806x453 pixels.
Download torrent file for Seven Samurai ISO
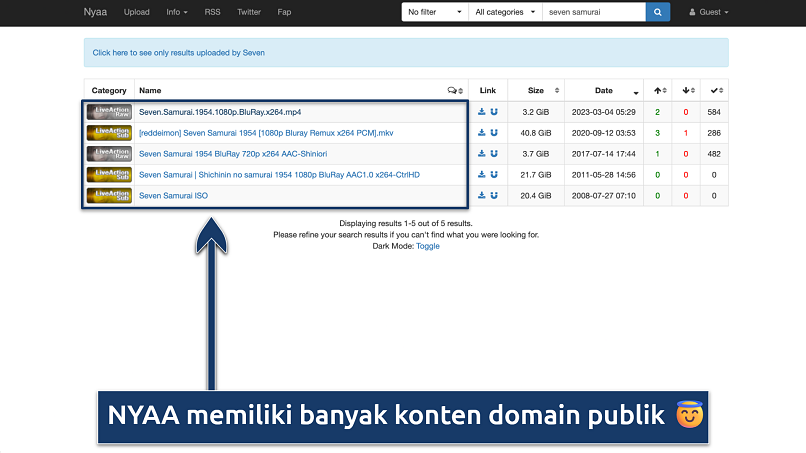pyautogui.click(x=482, y=195)
